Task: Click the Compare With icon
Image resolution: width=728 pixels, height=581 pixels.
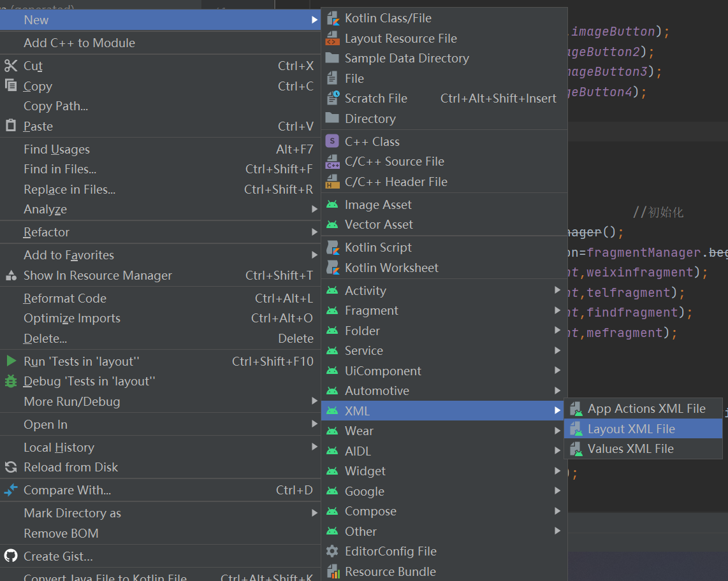Action: click(x=11, y=490)
